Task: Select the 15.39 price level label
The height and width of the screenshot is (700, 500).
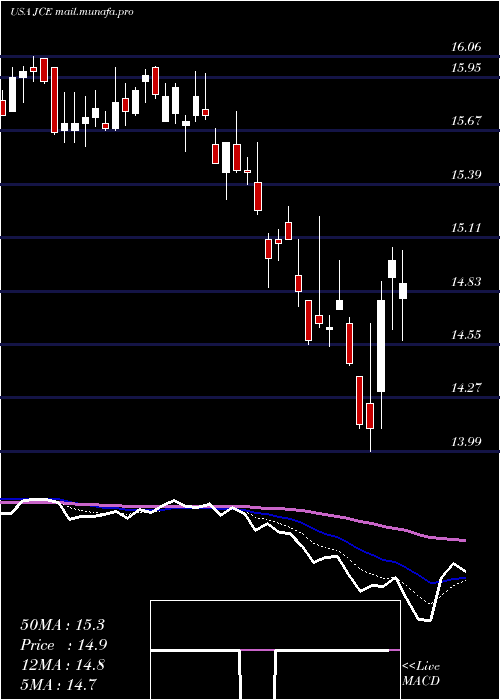Action: tap(466, 175)
